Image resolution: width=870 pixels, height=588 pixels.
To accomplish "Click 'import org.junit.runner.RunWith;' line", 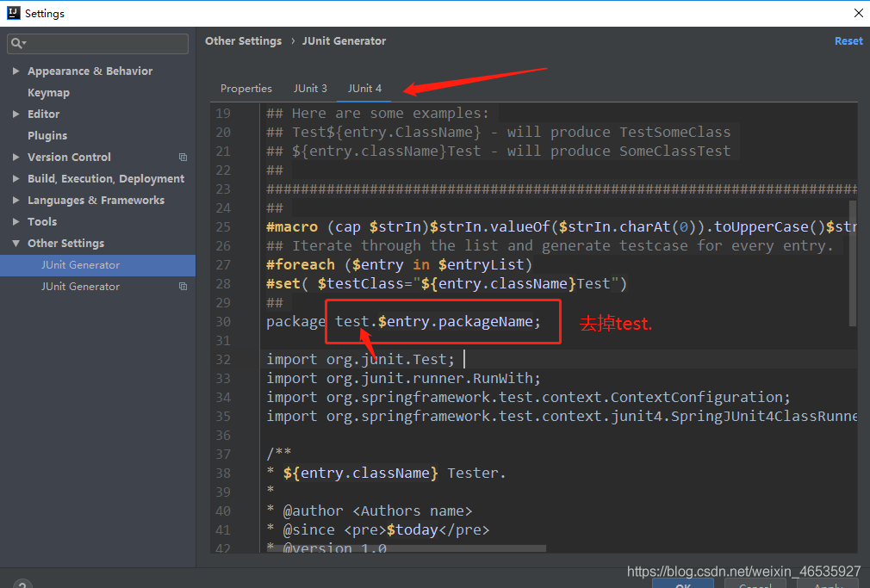I will [403, 378].
